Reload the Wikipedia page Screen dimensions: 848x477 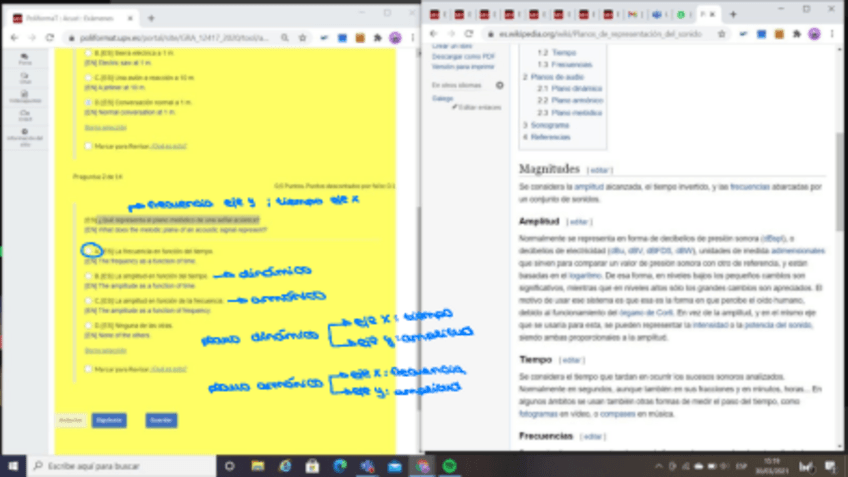[469, 34]
